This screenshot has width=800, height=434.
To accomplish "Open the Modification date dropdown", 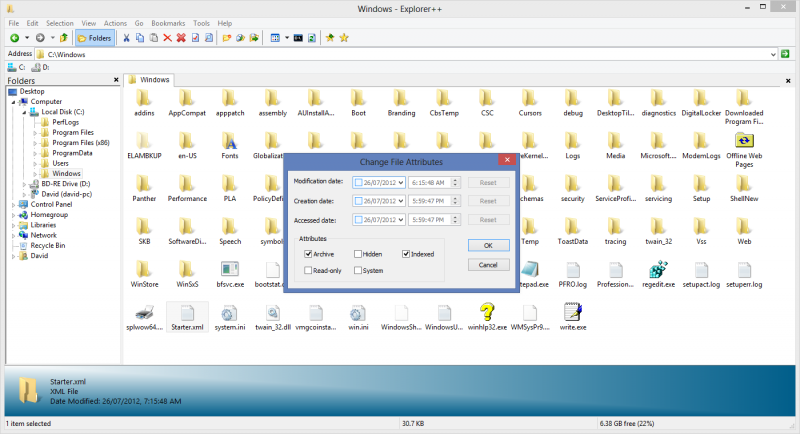I will [x=401, y=183].
